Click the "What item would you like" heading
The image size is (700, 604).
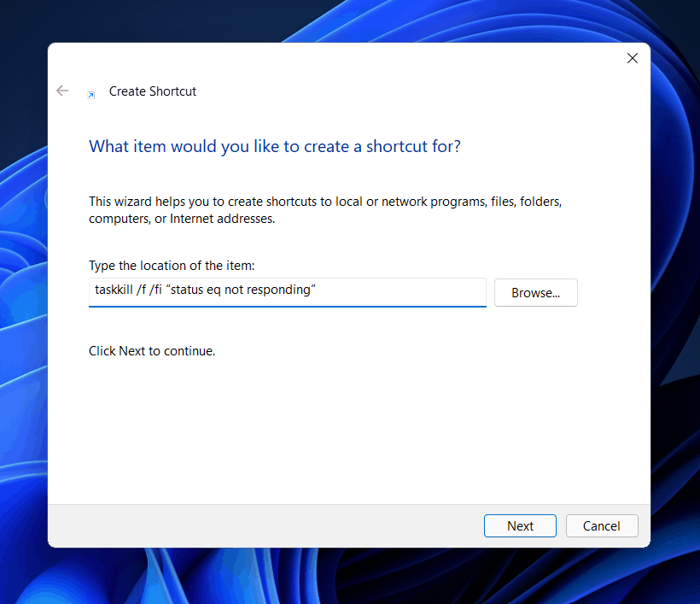pyautogui.click(x=274, y=146)
